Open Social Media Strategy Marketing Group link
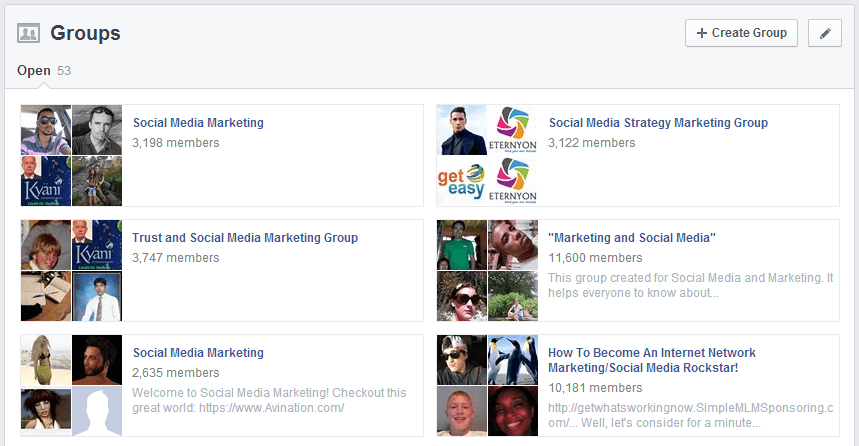The height and width of the screenshot is (446, 859). [x=658, y=123]
